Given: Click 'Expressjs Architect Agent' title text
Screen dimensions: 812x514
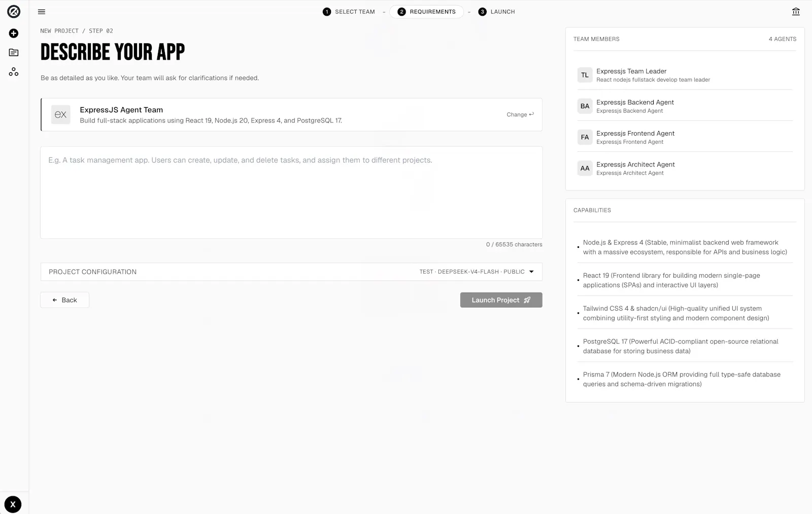Looking at the screenshot, I should point(635,164).
